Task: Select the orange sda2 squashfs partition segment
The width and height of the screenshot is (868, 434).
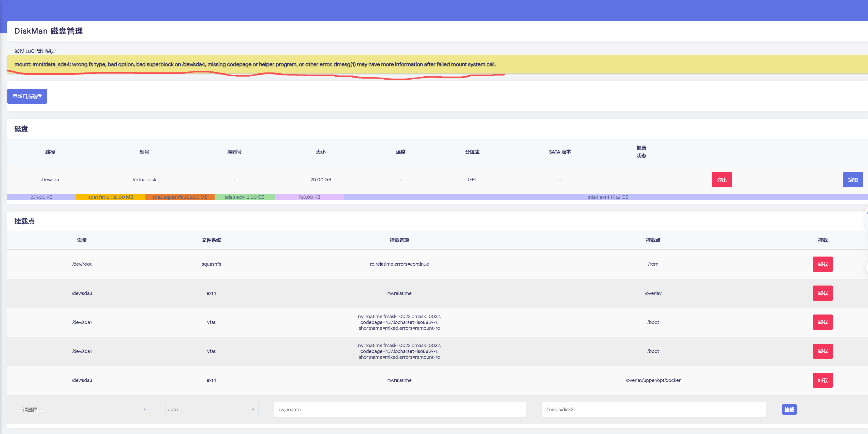Action: tap(179, 197)
